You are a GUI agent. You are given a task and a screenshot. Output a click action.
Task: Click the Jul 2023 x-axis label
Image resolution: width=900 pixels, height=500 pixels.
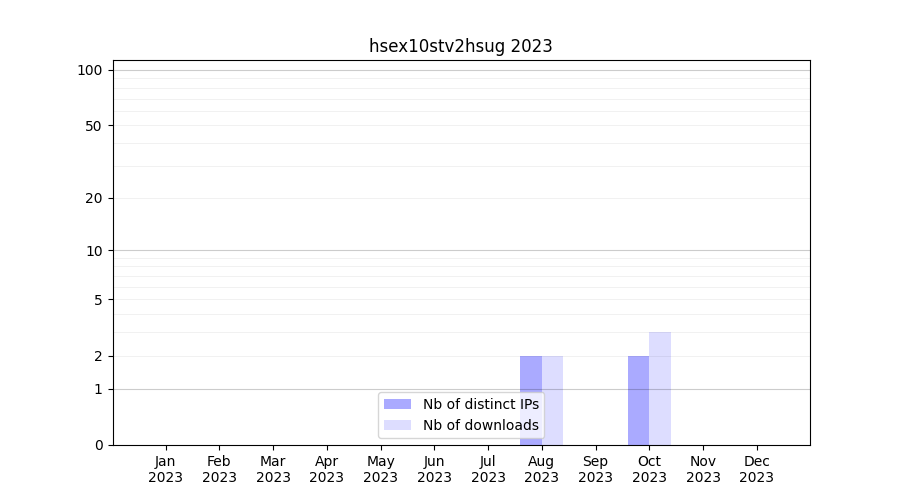click(488, 469)
